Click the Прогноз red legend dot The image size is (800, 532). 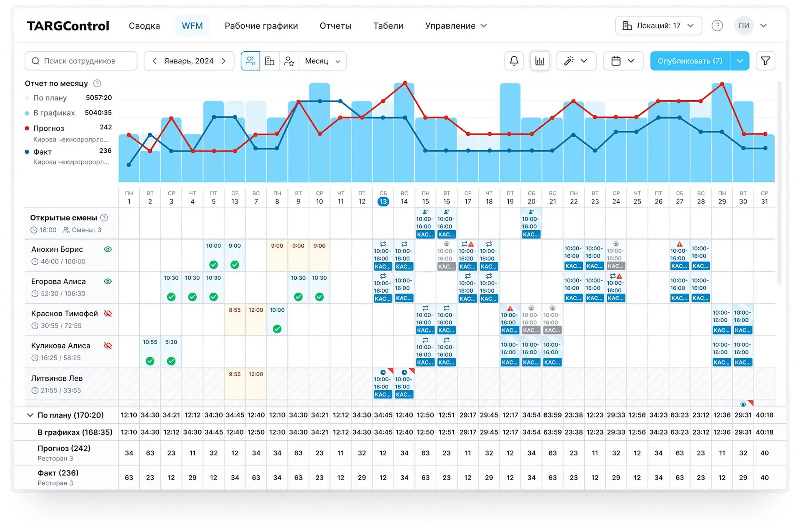27,128
